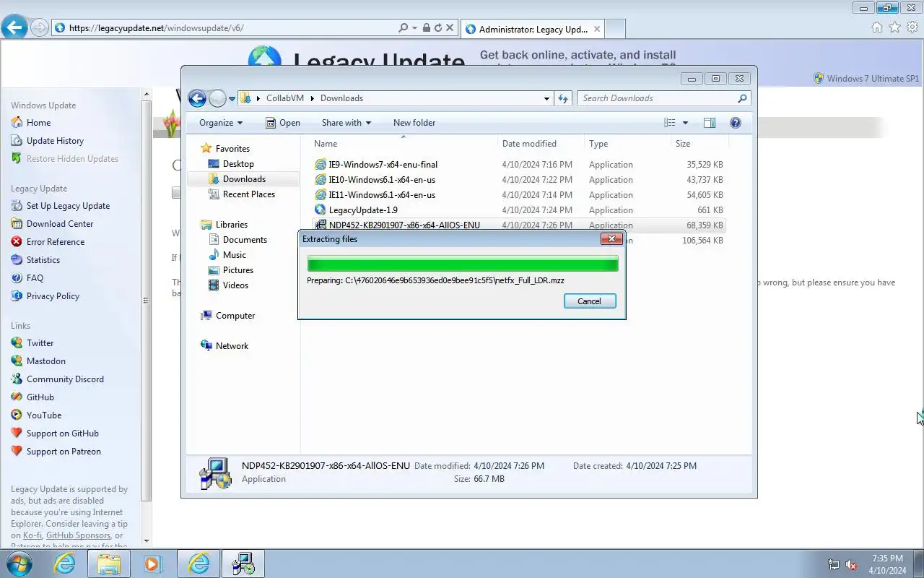Click the extraction progress bar
The height and width of the screenshot is (578, 924).
tap(463, 264)
